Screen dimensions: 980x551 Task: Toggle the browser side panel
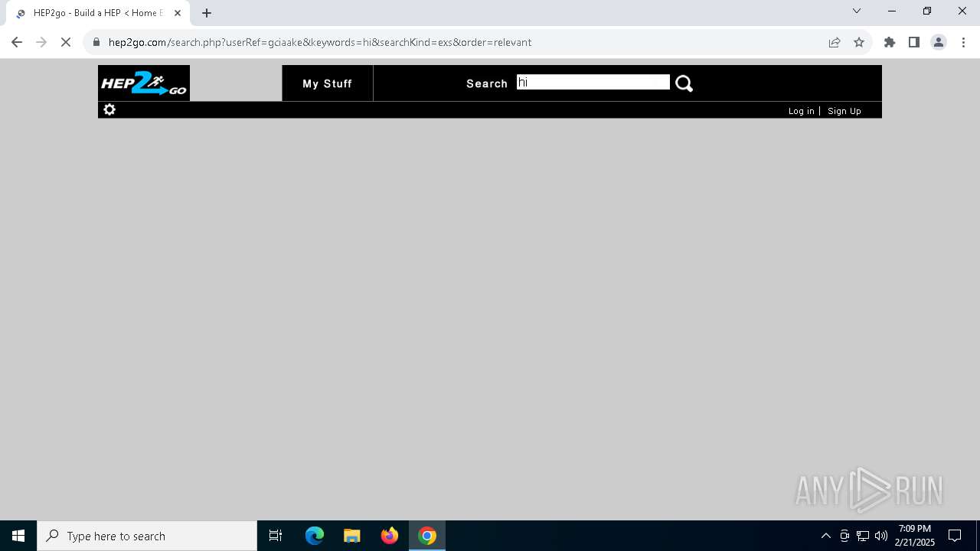(914, 42)
